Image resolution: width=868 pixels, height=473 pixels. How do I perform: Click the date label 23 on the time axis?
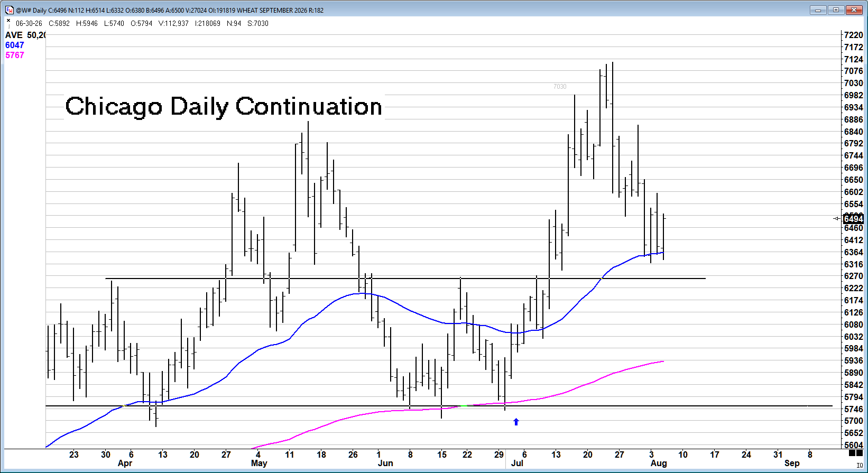(x=74, y=455)
